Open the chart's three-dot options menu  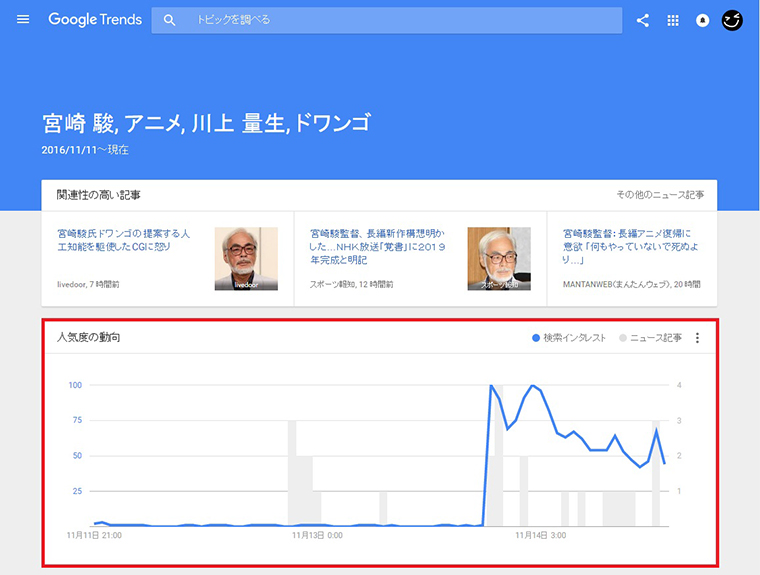click(x=697, y=338)
